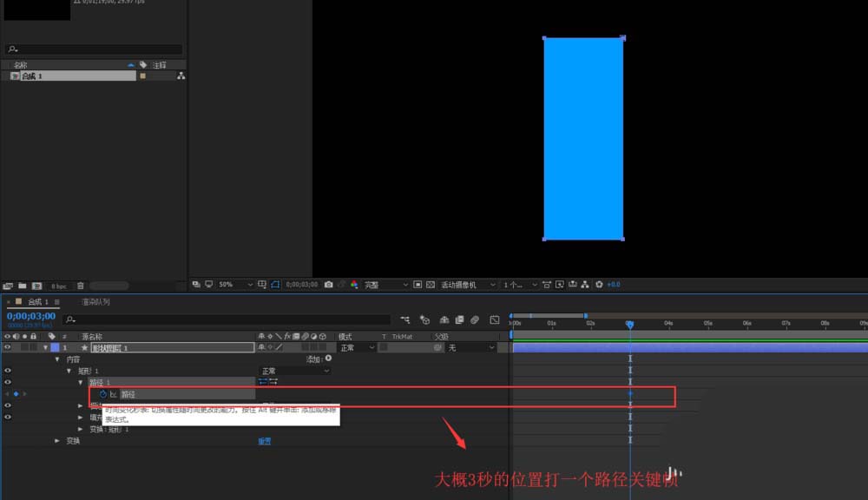Open layer blending mode 正常 dropdown
The image size is (868, 500).
click(x=357, y=348)
